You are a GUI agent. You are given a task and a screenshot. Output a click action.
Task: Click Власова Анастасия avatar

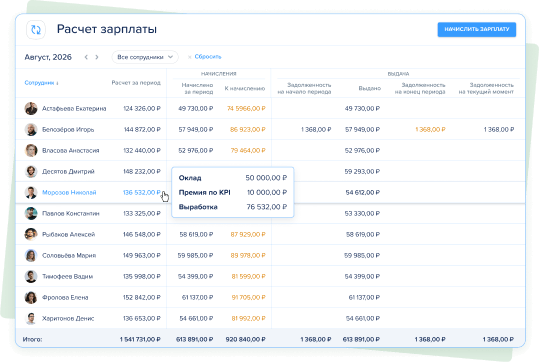click(x=31, y=151)
